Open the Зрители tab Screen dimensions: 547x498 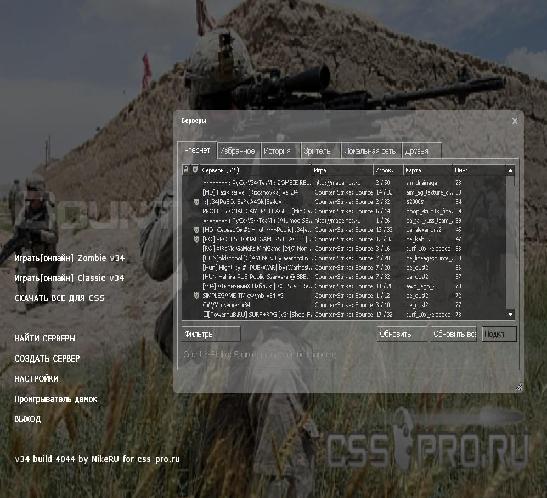point(321,151)
